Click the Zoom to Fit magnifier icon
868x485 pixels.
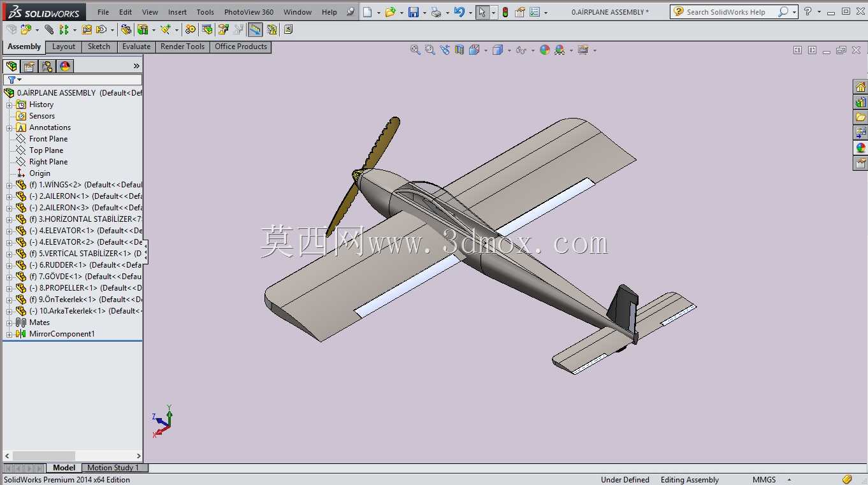[x=415, y=50]
